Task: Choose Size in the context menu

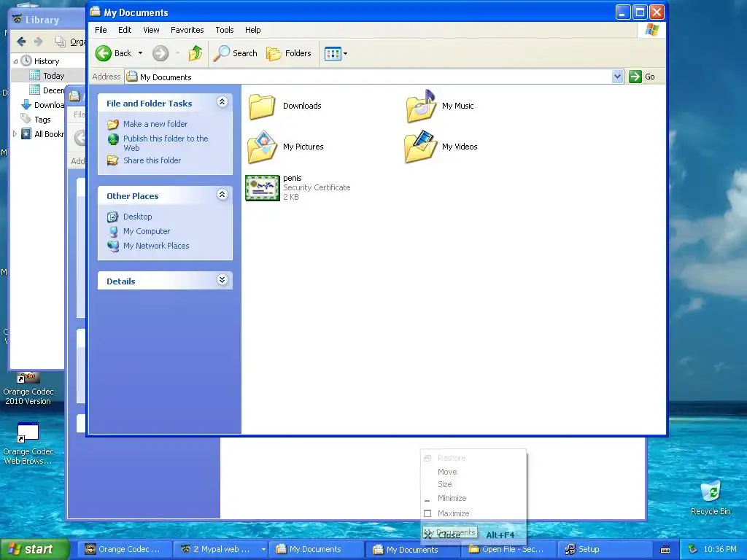Action: 473,484
